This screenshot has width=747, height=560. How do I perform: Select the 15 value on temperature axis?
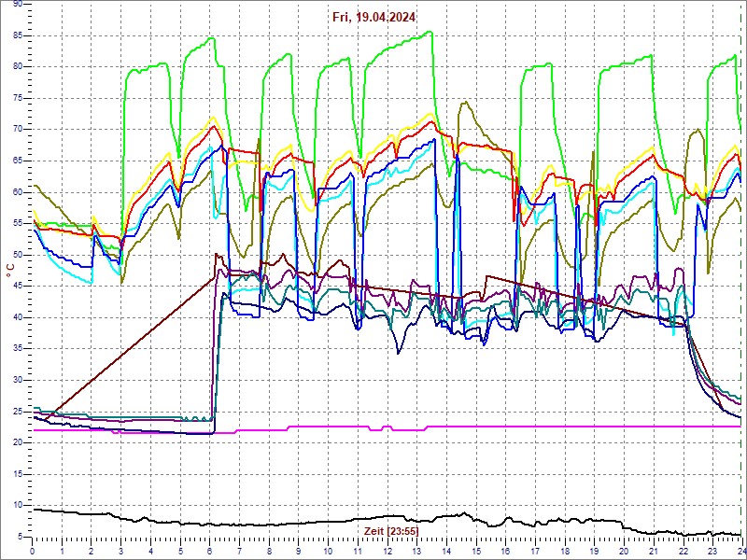(19, 474)
